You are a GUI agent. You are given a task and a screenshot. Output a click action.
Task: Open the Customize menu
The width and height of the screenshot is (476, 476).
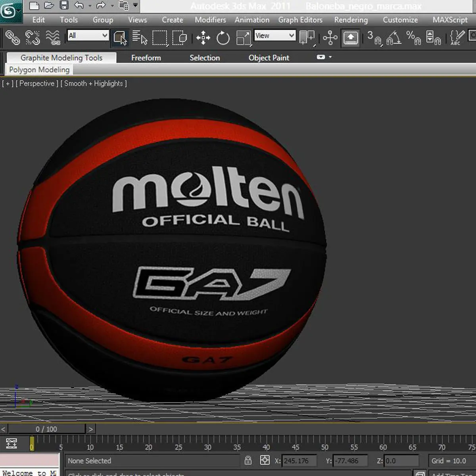click(400, 20)
